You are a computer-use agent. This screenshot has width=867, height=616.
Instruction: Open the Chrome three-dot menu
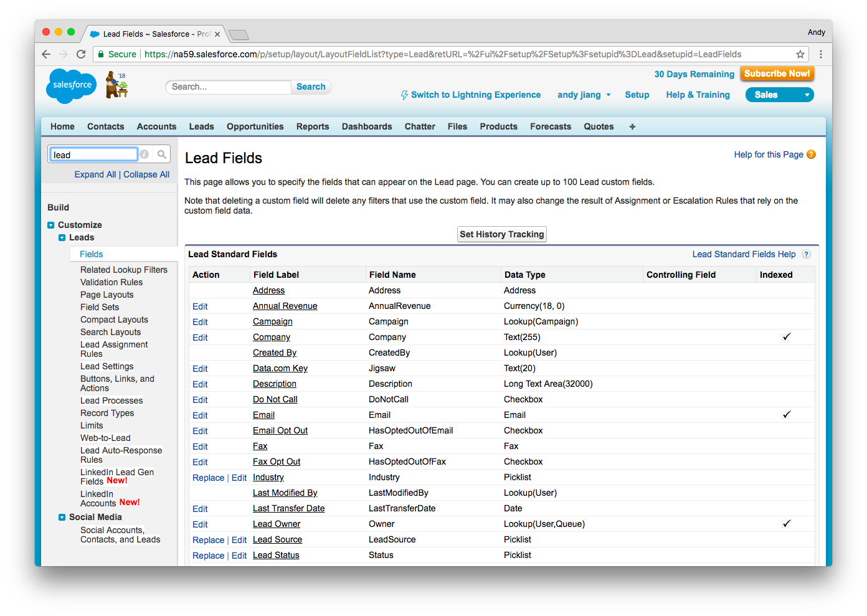(821, 54)
